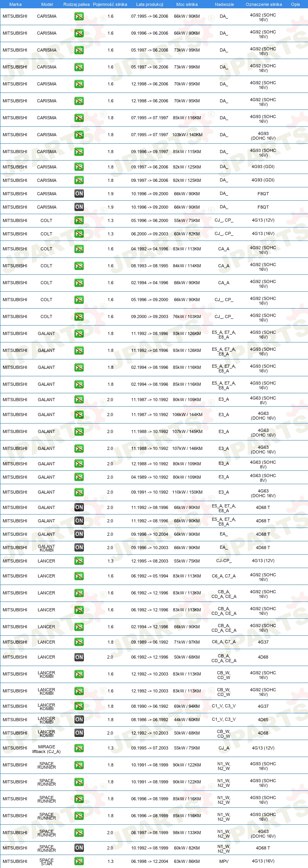Viewport: 308px width, 868px height.
Task: Select the '76kW / 103KM' power cell
Action: 187,316
